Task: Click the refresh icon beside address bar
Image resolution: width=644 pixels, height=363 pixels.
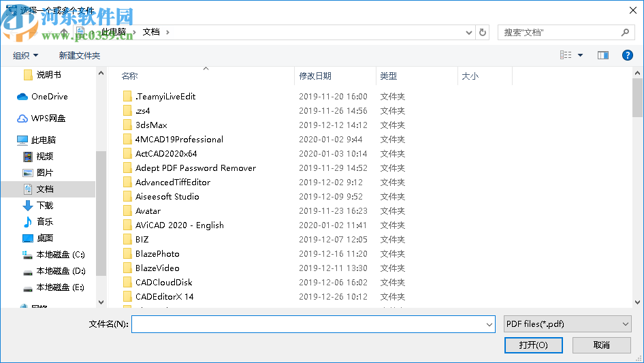Action: pyautogui.click(x=483, y=32)
